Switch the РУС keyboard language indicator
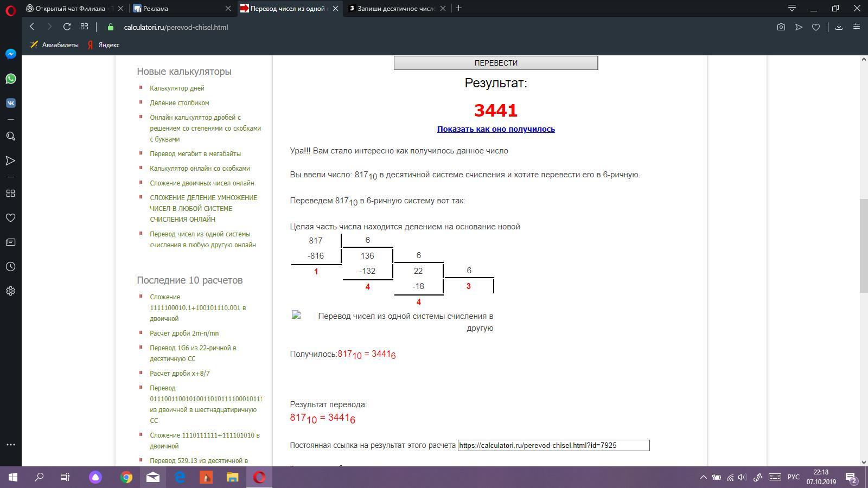This screenshot has width=868, height=488. point(794,477)
